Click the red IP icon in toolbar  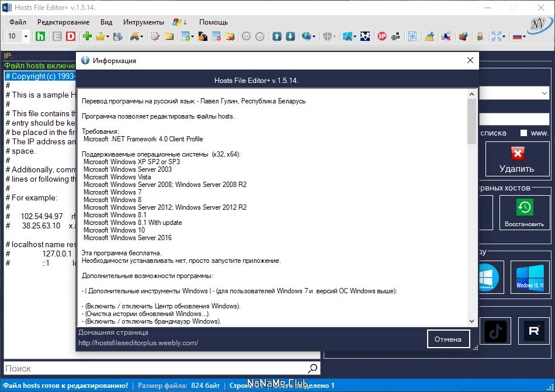381,36
